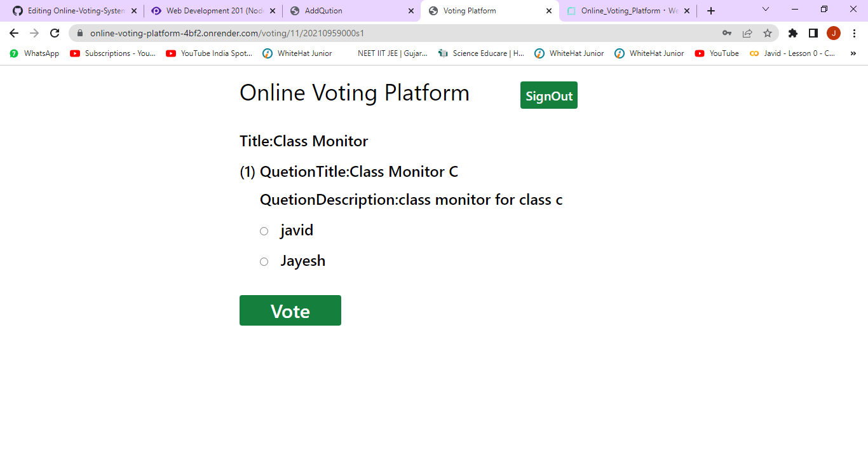Click the SignOut button

(x=548, y=95)
